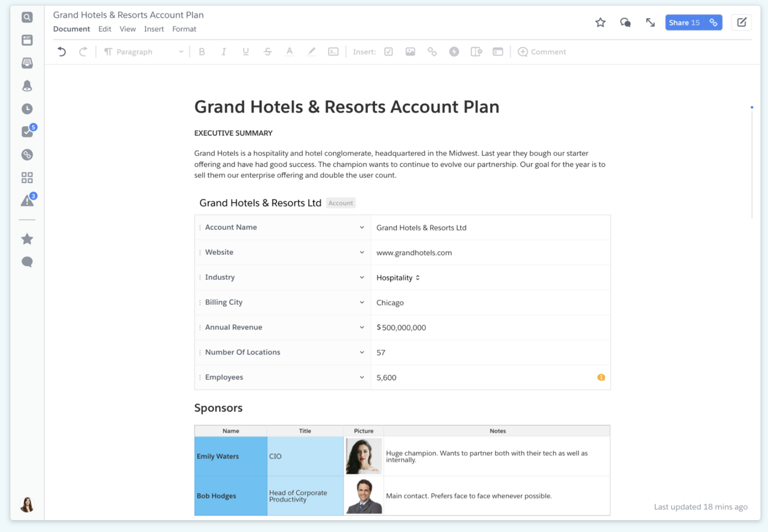This screenshot has height=532, width=768.
Task: Expand the Account Name field chevron
Action: coord(362,227)
